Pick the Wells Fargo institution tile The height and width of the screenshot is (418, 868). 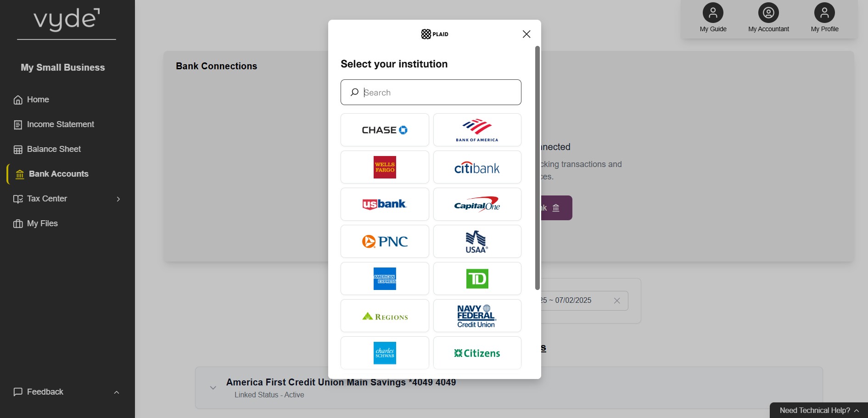pyautogui.click(x=385, y=167)
